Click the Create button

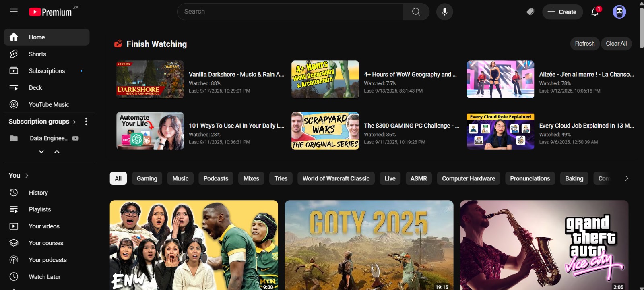tap(562, 12)
